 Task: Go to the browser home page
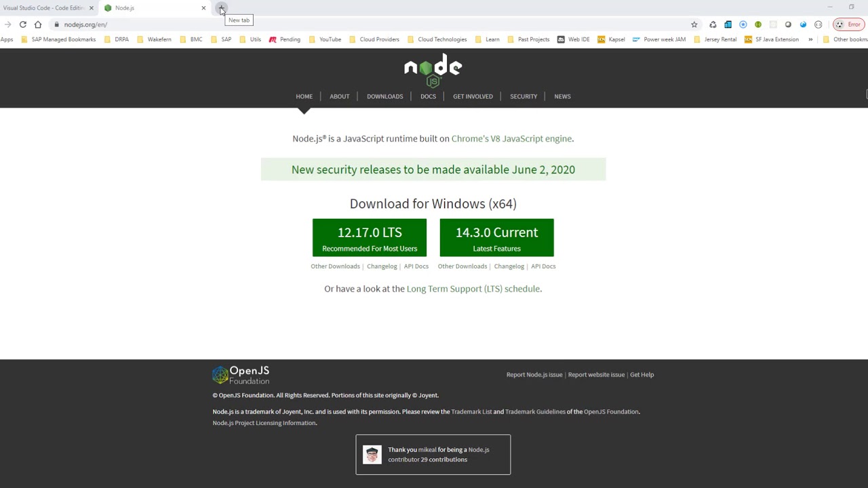[38, 24]
